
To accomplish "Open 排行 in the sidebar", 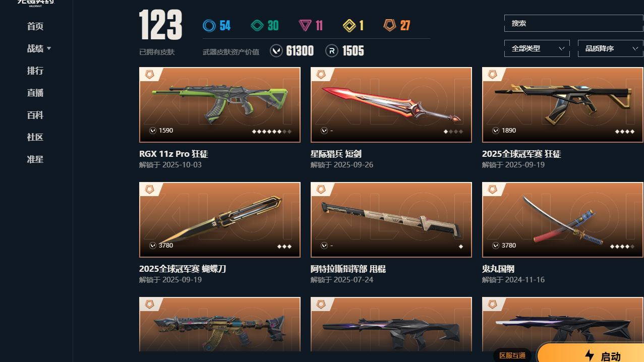I will [x=35, y=71].
